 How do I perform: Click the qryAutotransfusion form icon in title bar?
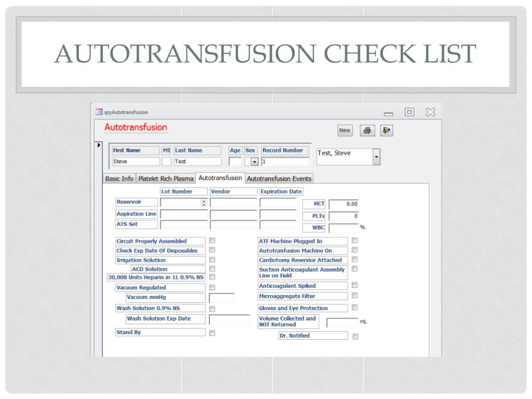pyautogui.click(x=99, y=112)
